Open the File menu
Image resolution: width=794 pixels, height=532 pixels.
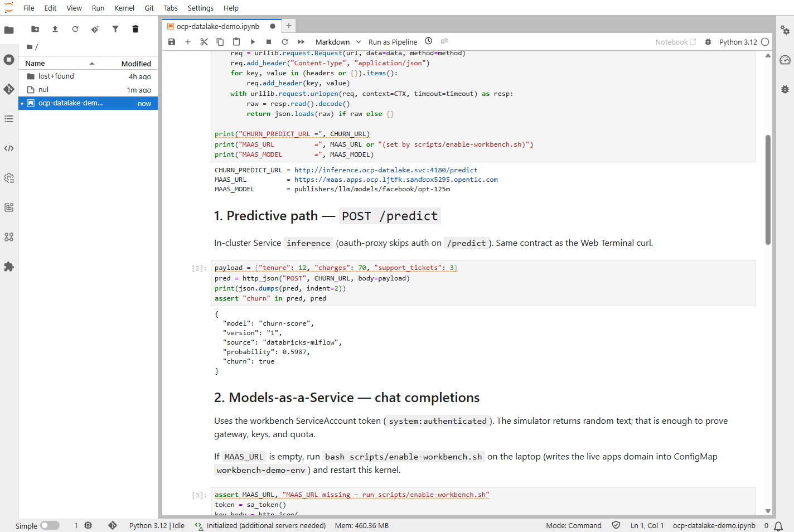click(x=29, y=8)
